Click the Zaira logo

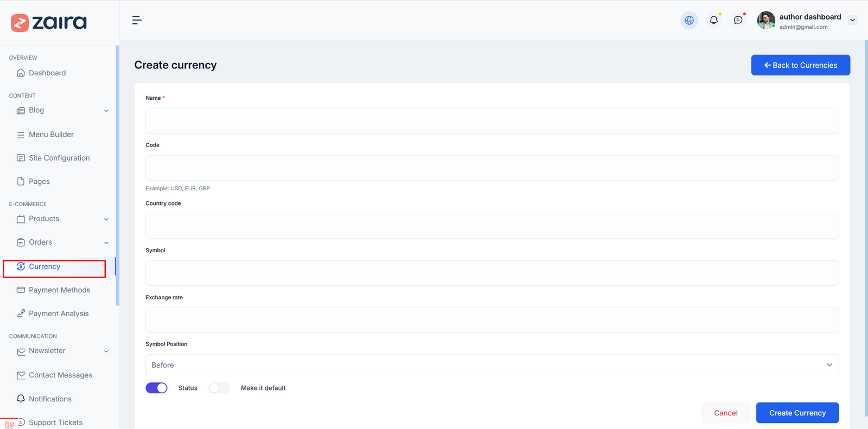(x=49, y=22)
